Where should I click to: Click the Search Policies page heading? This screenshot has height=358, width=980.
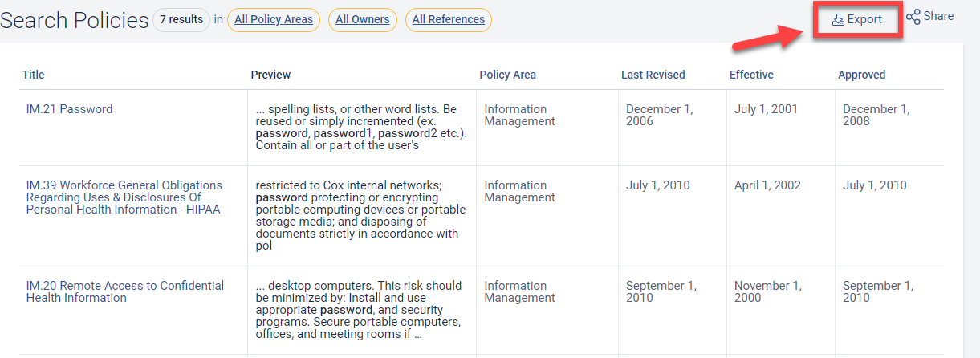74,21
